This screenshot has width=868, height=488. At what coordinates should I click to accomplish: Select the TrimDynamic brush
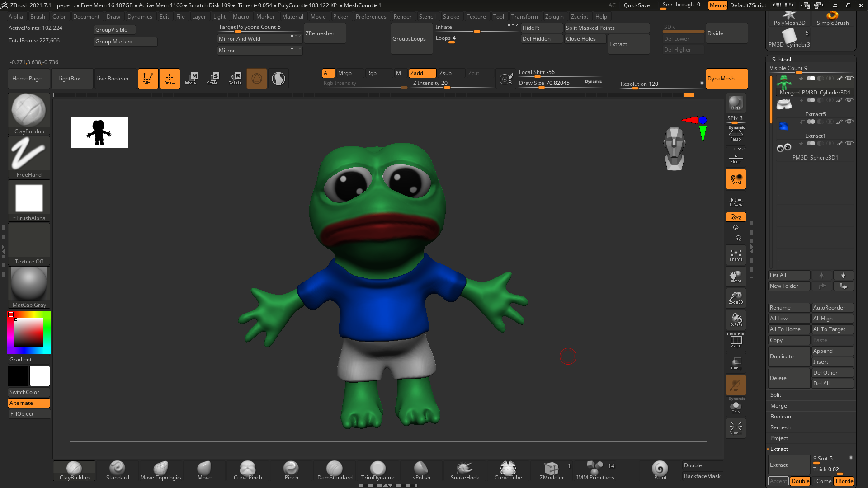pos(378,471)
